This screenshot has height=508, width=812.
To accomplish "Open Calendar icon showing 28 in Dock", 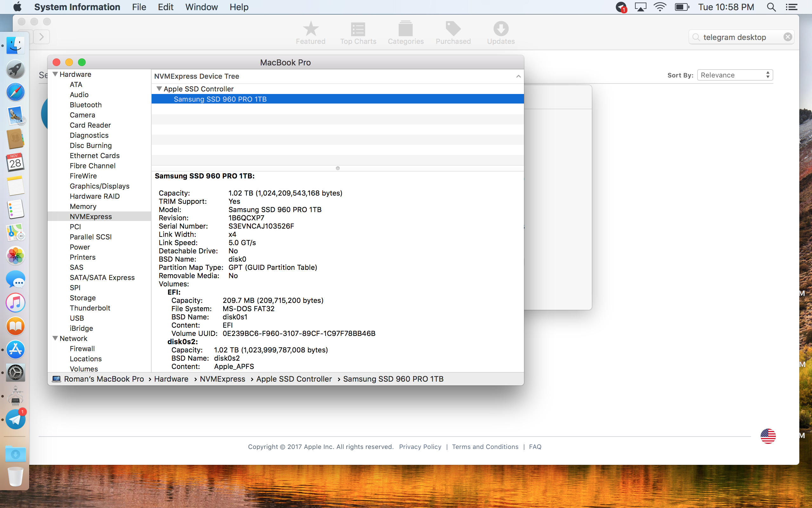I will click(16, 162).
